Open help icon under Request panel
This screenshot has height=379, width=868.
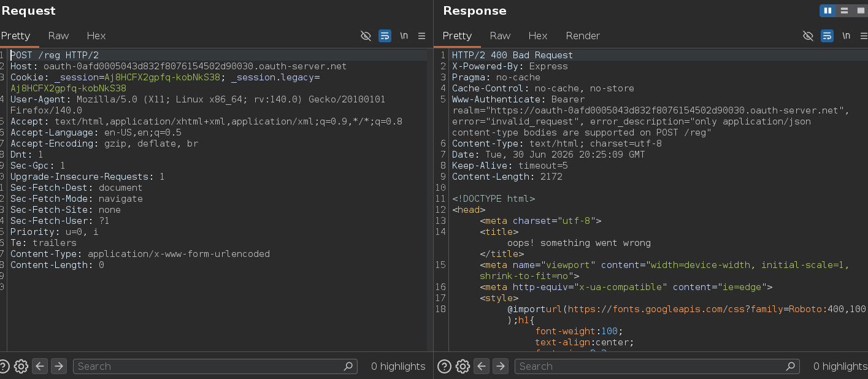(x=4, y=366)
